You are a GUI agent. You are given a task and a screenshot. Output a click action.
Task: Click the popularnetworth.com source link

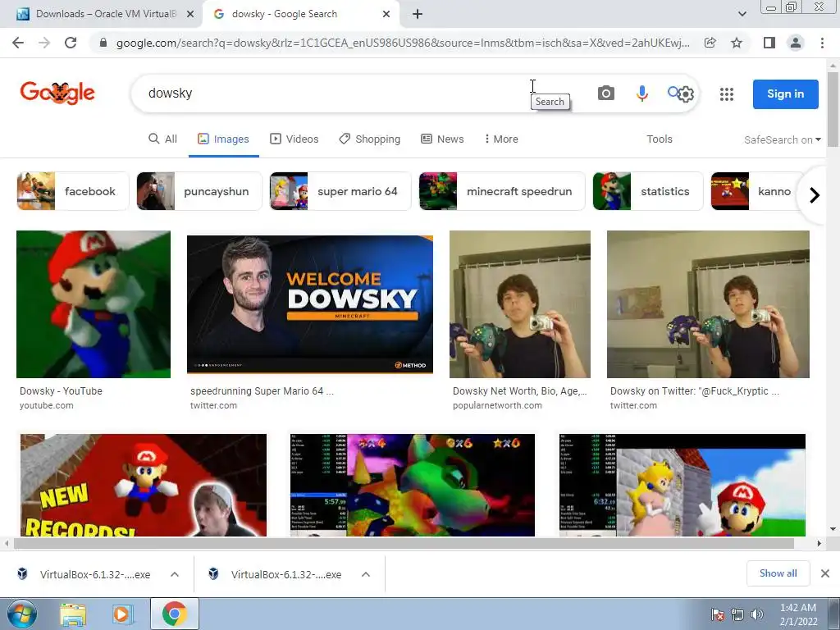tap(497, 405)
